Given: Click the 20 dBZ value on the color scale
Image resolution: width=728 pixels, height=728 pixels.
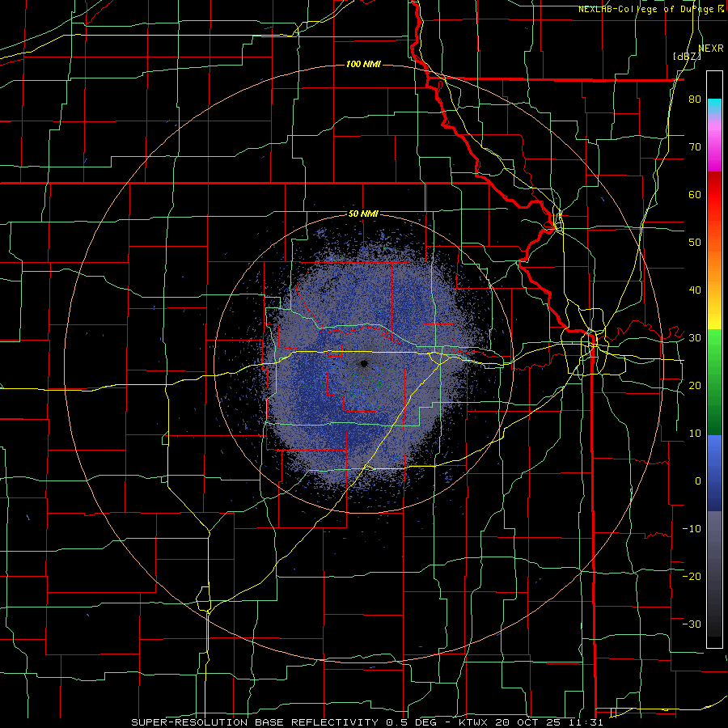Looking at the screenshot, I should (695, 385).
